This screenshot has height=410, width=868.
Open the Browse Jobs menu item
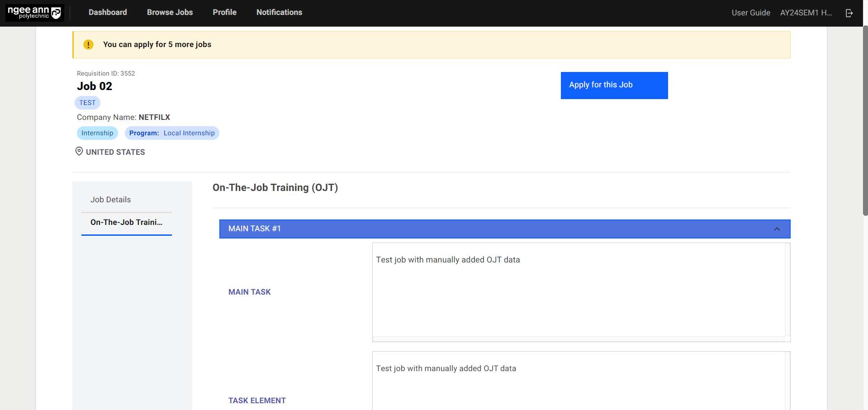pos(170,12)
